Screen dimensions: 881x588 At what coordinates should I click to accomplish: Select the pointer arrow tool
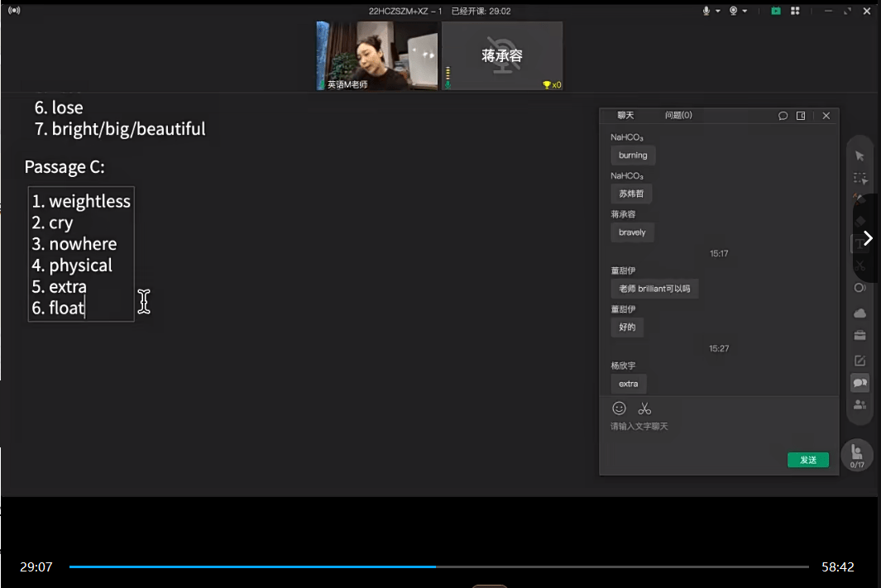point(859,155)
